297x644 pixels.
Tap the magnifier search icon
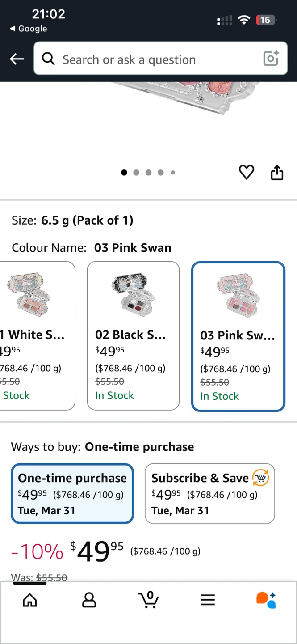point(48,59)
